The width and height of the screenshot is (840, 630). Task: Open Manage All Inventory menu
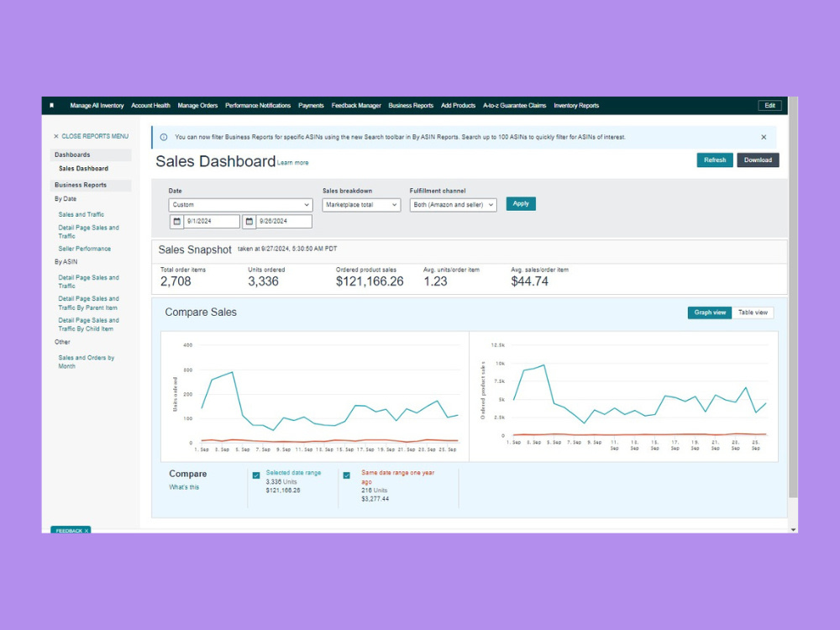click(97, 106)
